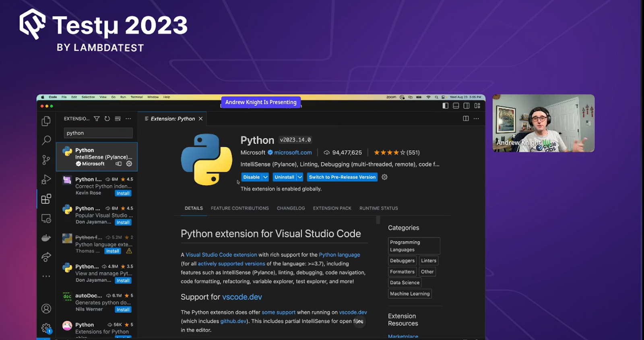
Task: Select the Extensions view icon
Action: [46, 199]
